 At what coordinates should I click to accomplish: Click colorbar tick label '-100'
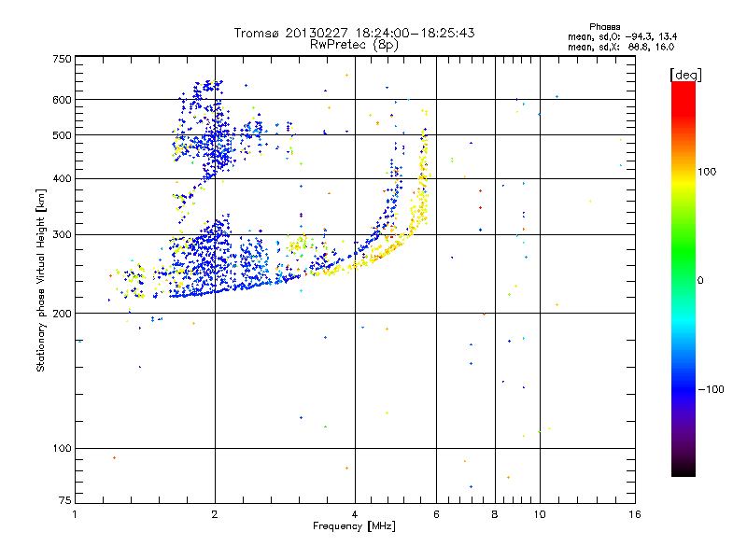click(711, 389)
